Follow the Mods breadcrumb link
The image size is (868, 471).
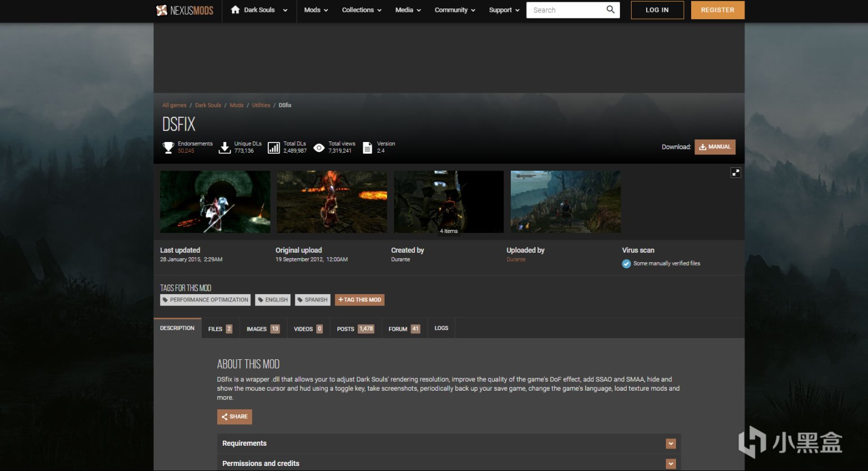click(x=236, y=105)
